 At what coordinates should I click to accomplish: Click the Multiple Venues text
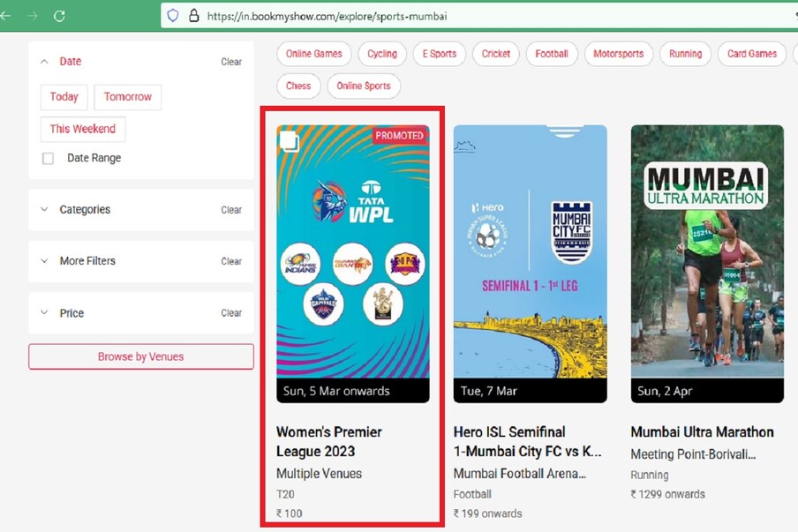319,474
